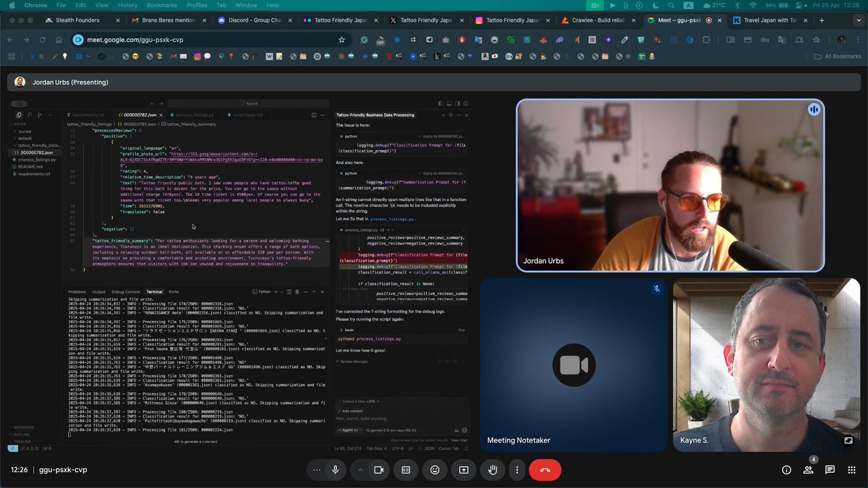Click README.md in shared file explorer
This screenshot has width=868, height=488.
click(x=30, y=166)
